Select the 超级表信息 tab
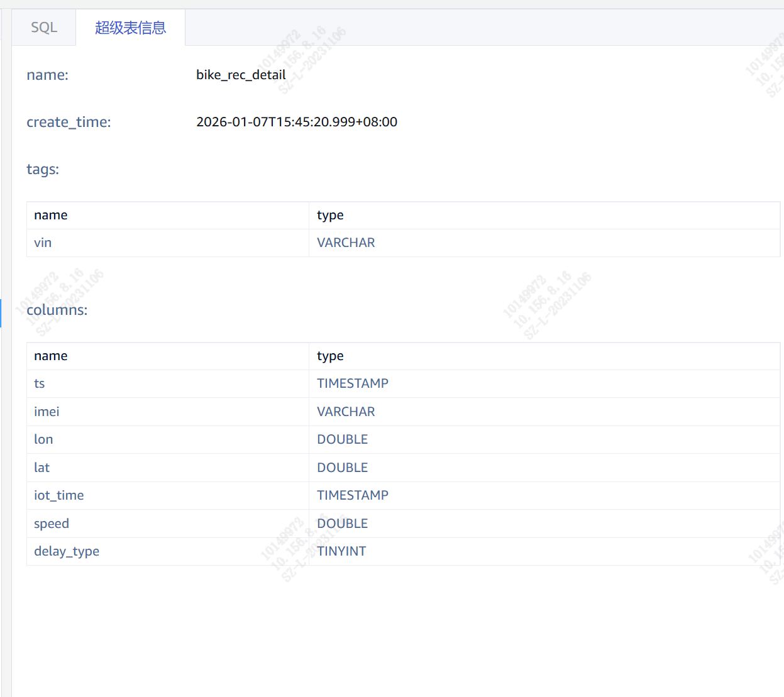This screenshot has height=697, width=784. pos(130,28)
